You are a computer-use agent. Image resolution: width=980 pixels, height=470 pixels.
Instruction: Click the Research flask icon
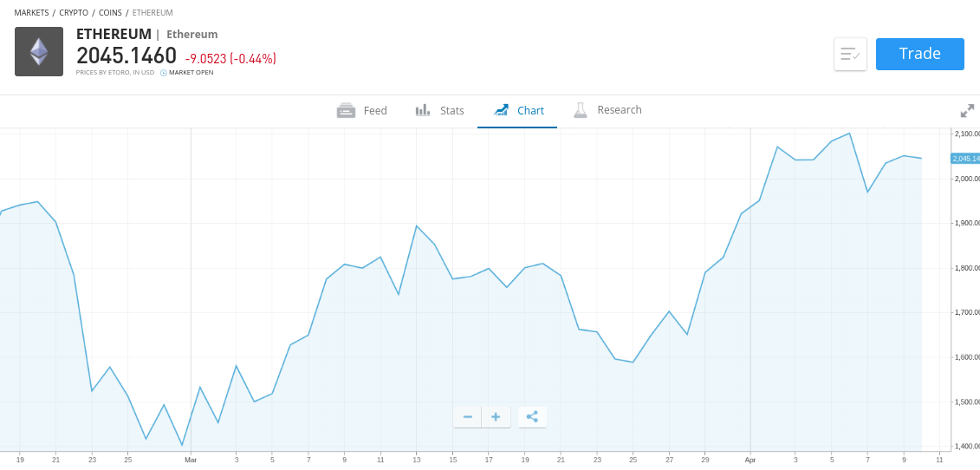click(x=581, y=111)
